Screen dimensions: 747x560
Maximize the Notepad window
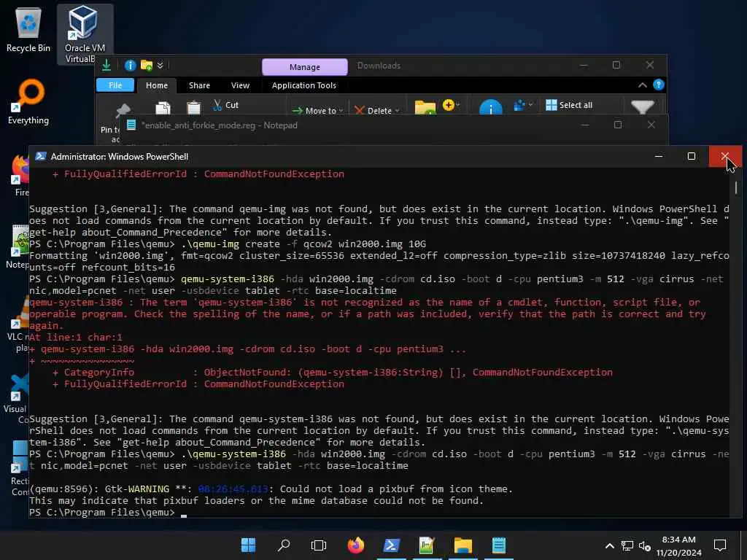point(618,125)
